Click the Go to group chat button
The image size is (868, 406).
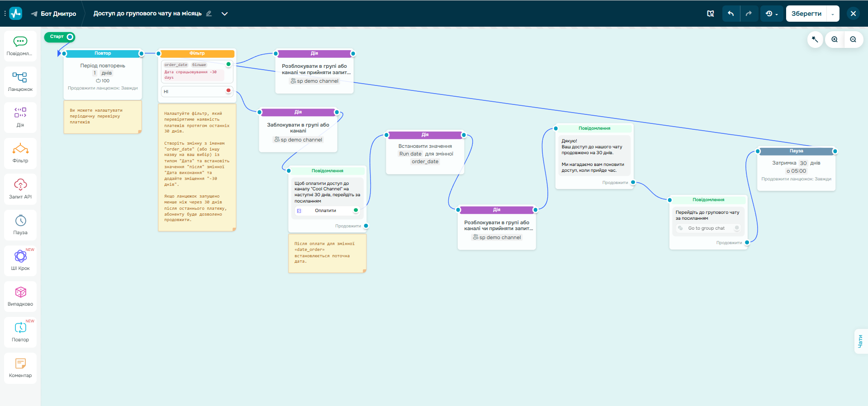pos(707,228)
